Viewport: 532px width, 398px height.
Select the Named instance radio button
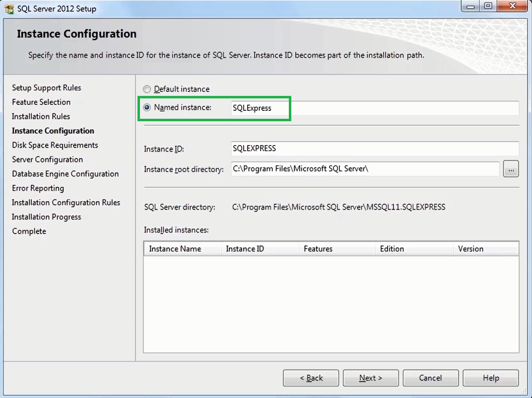point(147,108)
